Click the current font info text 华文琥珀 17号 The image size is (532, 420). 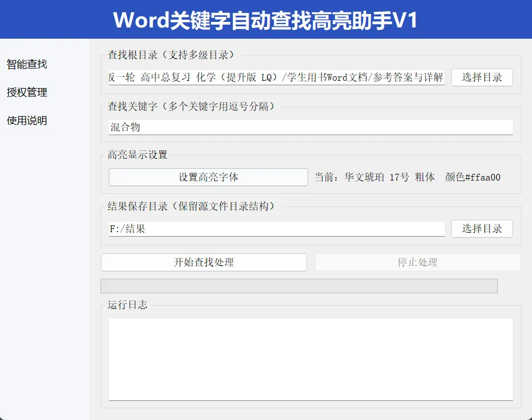pyautogui.click(x=377, y=177)
